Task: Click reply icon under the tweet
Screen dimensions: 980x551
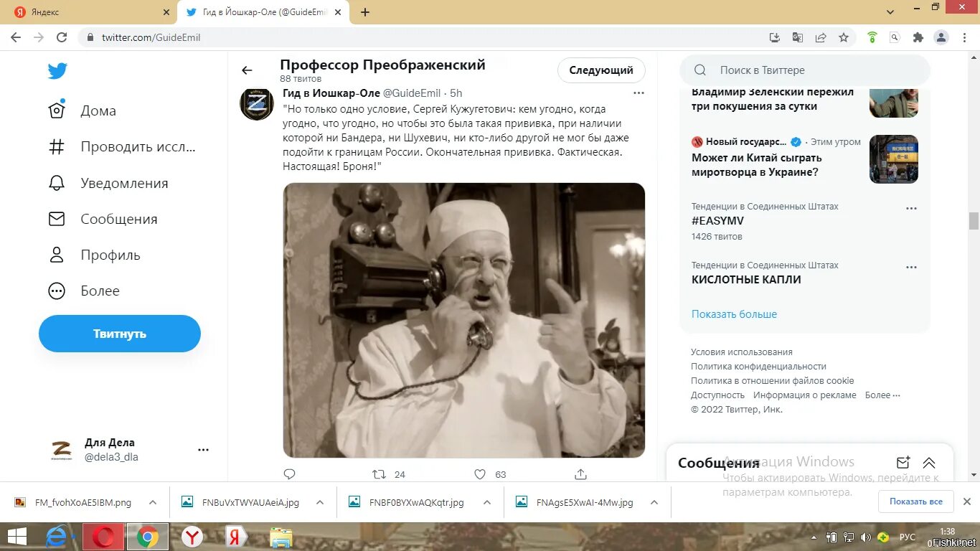Action: 290,474
